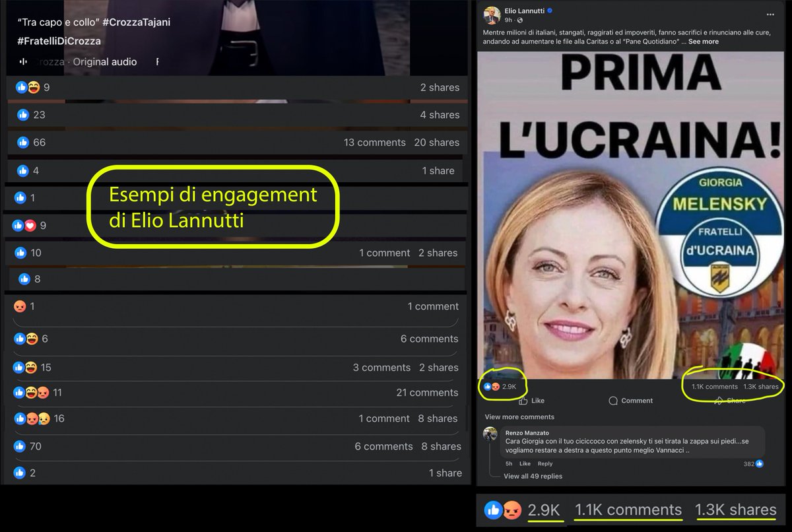792x532 pixels.
Task: Click the large like and angry icons in the enlarged strip
Action: tap(503, 510)
